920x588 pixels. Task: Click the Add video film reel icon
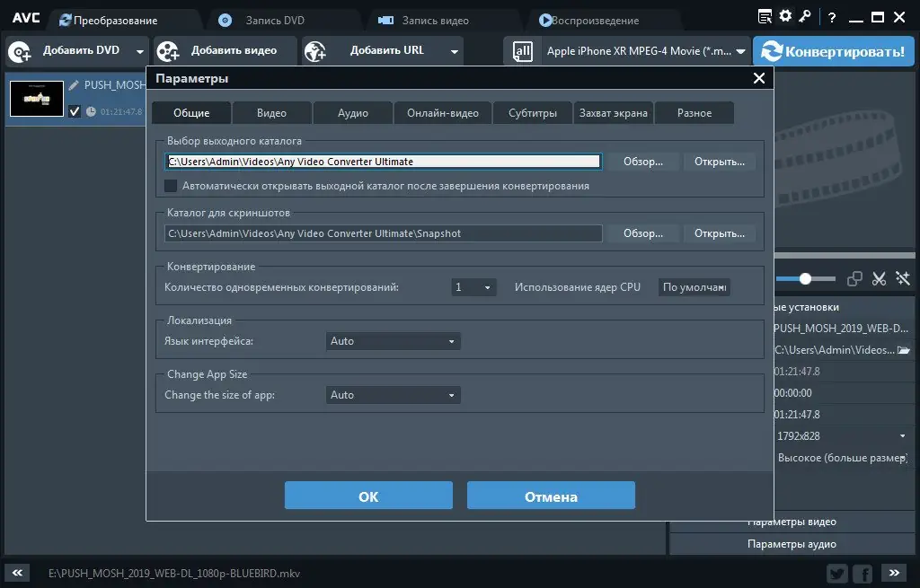point(168,51)
